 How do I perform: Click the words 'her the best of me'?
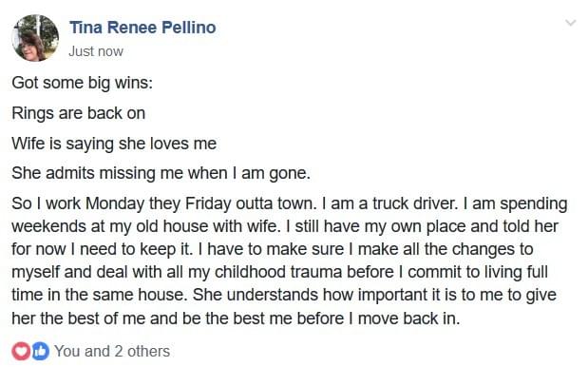(79, 319)
